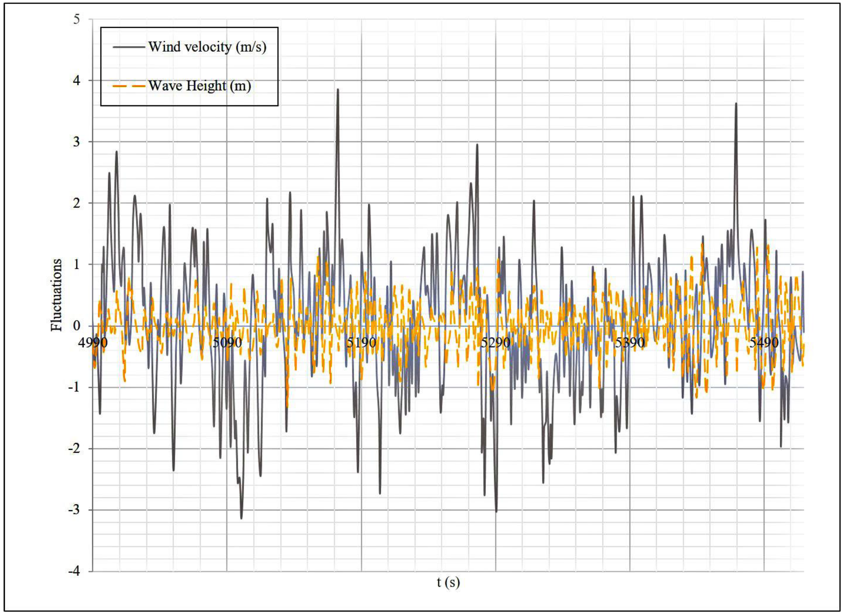Image resolution: width=844 pixels, height=616 pixels.
Task: Click the 5290 x-axis tick label
Action: (x=495, y=342)
